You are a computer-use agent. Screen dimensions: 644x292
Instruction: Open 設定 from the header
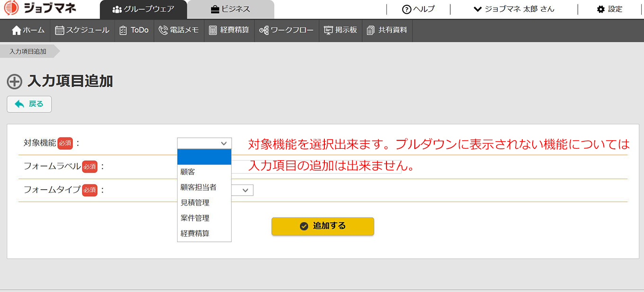[x=609, y=9]
